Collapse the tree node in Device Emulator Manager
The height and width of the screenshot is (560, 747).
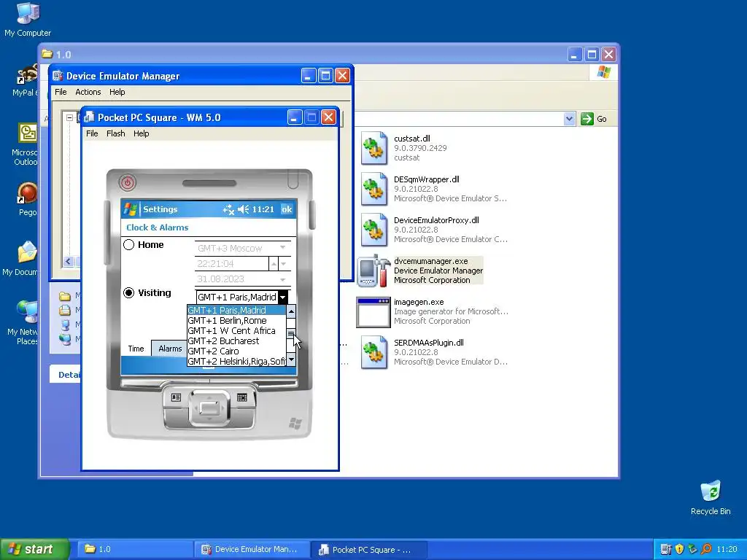pyautogui.click(x=69, y=117)
